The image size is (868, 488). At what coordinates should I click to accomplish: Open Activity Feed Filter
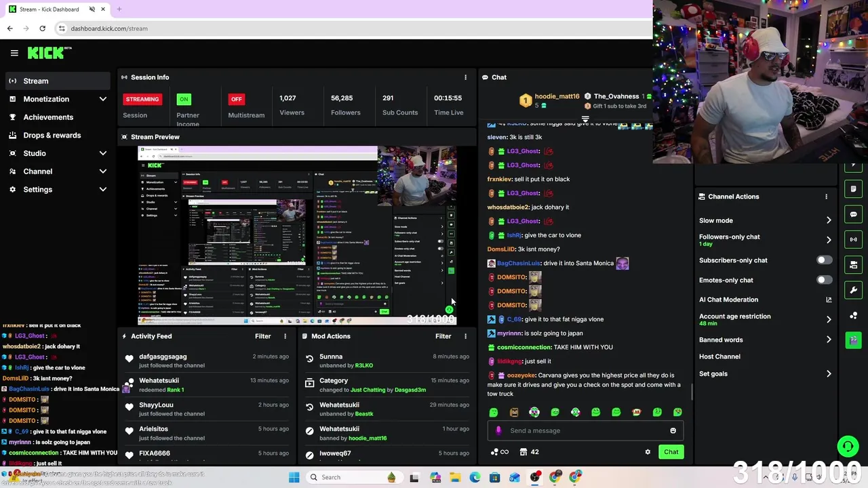coord(262,336)
